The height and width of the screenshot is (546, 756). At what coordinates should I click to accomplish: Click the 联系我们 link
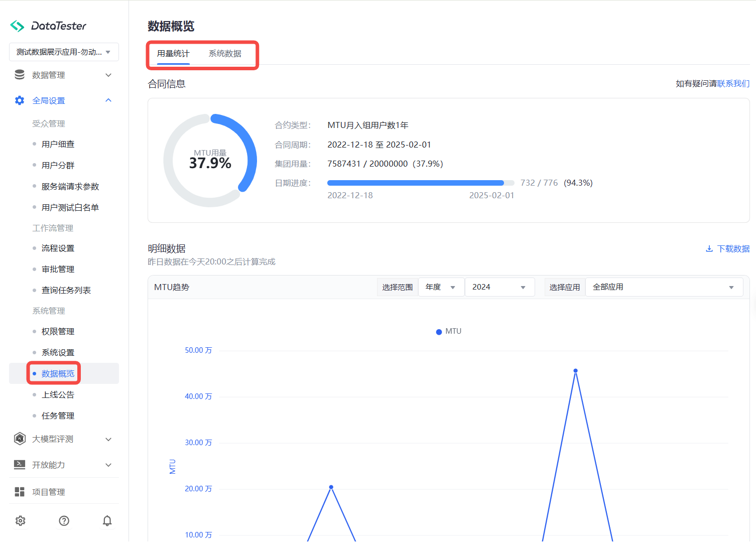pos(733,83)
